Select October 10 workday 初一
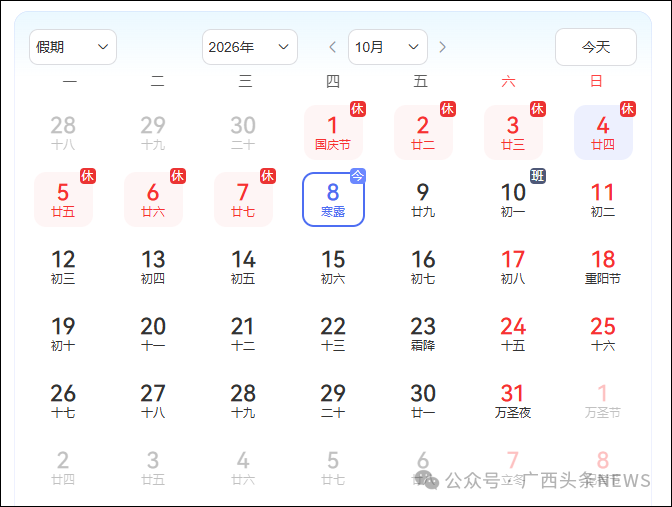Screen dimensions: 672x507 tap(513, 199)
